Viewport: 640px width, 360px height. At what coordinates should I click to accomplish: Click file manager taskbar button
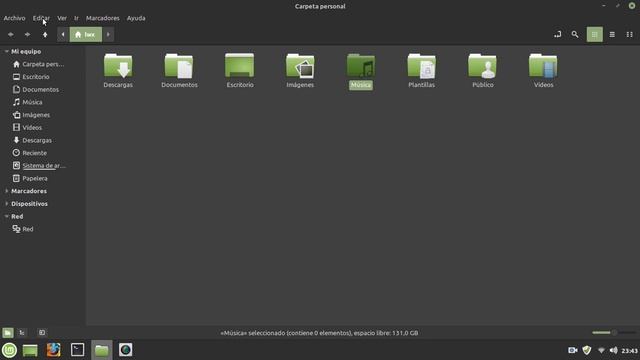point(102,350)
